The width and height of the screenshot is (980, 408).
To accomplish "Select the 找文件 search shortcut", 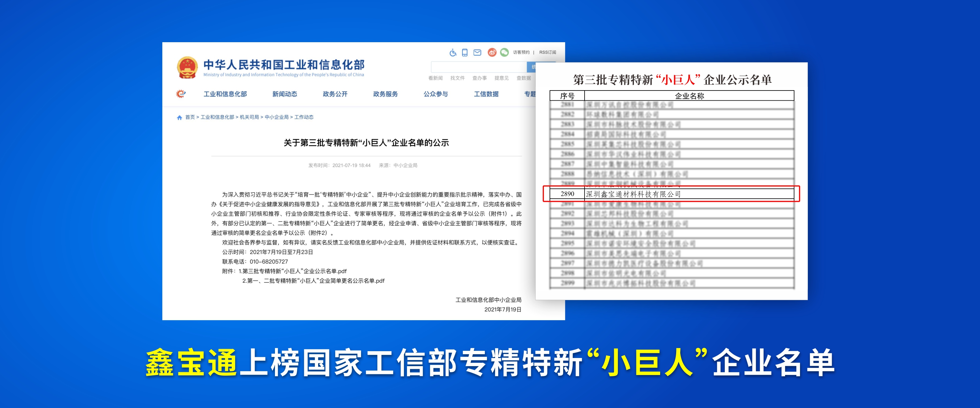I will tap(457, 78).
